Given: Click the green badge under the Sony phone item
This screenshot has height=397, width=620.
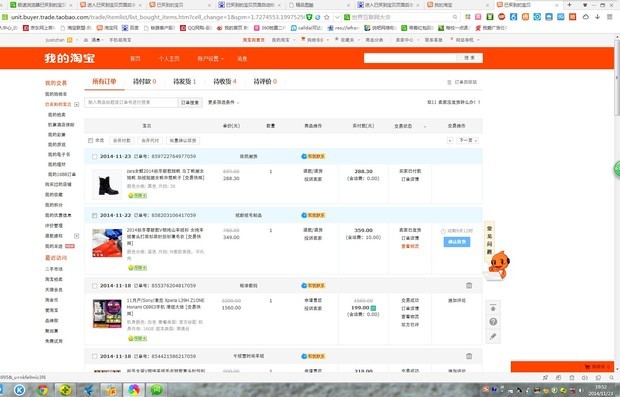Looking at the screenshot, I should pyautogui.click(x=137, y=338).
